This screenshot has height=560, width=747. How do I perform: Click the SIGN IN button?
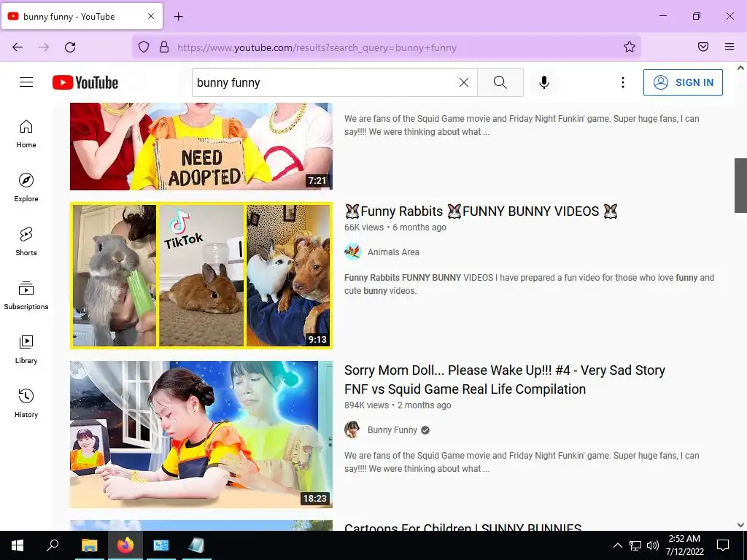pos(683,82)
